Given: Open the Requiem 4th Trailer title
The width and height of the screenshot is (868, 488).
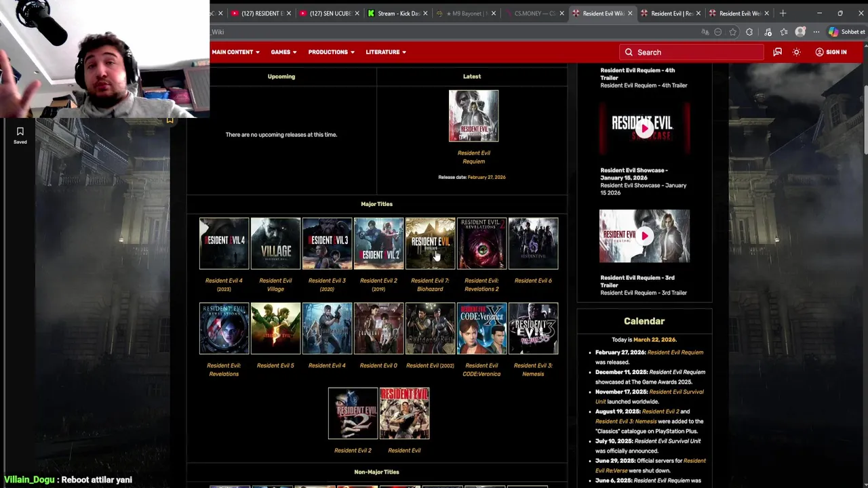Looking at the screenshot, I should tap(637, 74).
